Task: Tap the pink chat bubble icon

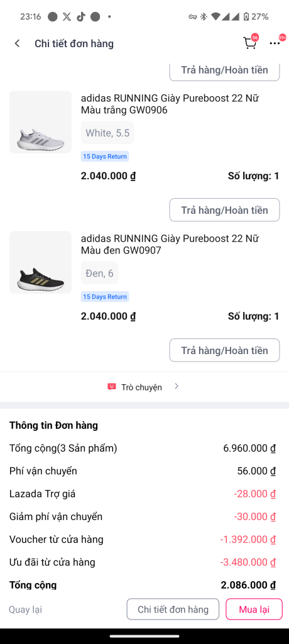Action: pyautogui.click(x=112, y=387)
